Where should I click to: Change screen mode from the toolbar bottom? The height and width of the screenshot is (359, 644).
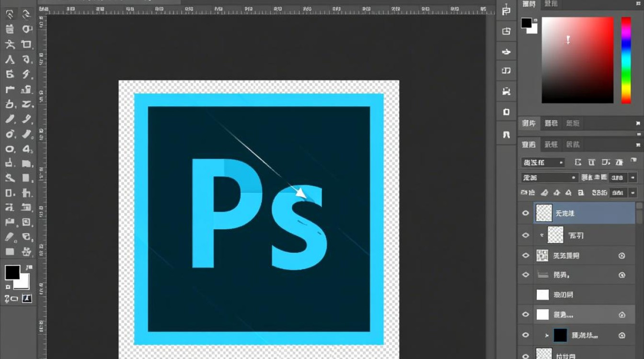[x=27, y=299]
